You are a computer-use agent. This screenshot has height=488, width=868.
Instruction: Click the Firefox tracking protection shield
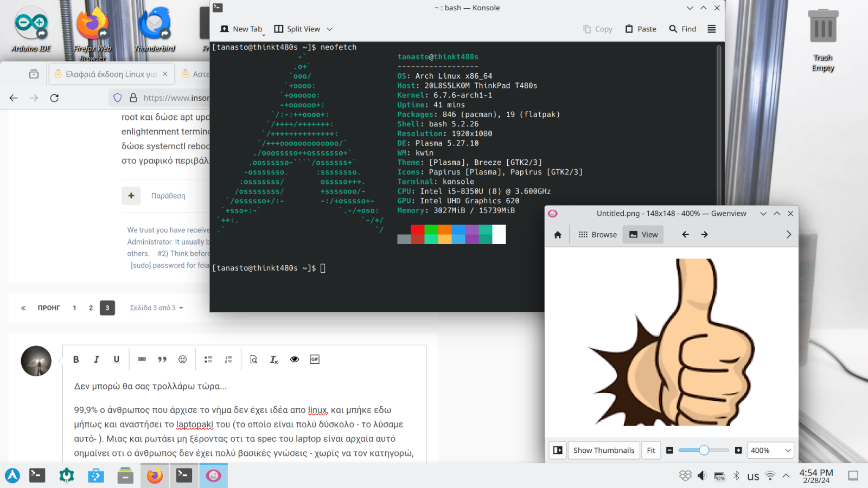click(118, 98)
